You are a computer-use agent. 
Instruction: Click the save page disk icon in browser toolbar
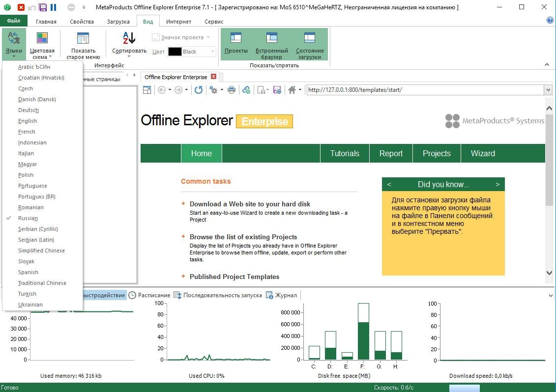(277, 90)
